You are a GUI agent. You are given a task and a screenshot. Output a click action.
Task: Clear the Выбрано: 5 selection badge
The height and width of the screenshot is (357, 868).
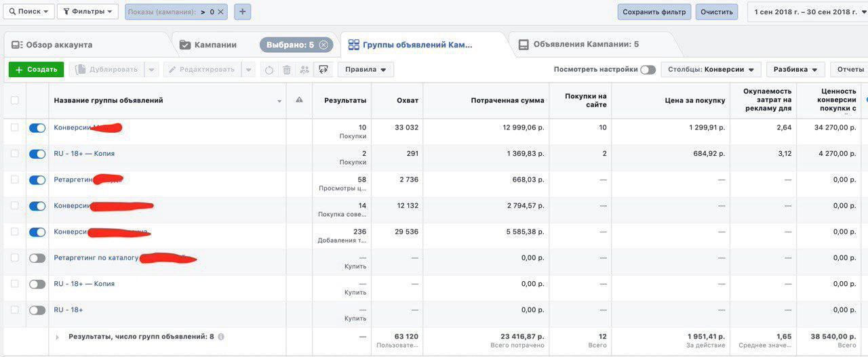tap(323, 45)
